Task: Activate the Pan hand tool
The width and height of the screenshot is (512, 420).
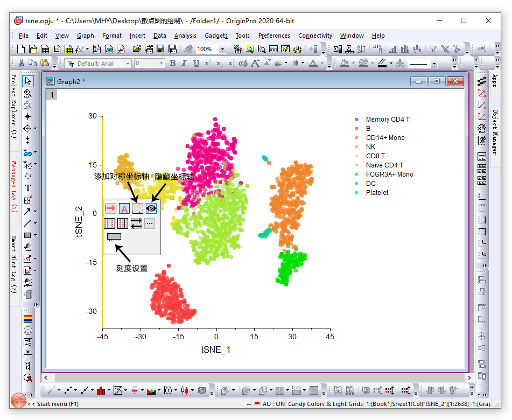Action: (x=28, y=247)
